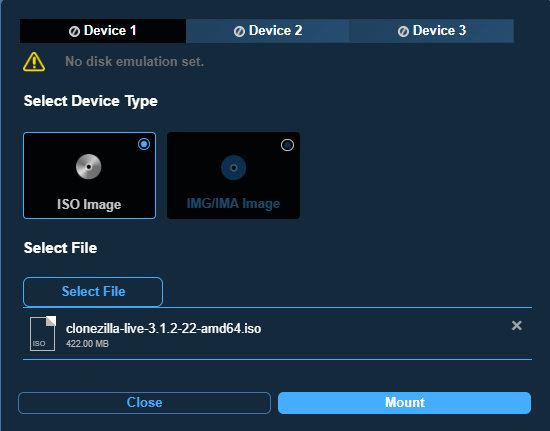
Task: Click the silver disc ISO Image icon
Action: [89, 167]
